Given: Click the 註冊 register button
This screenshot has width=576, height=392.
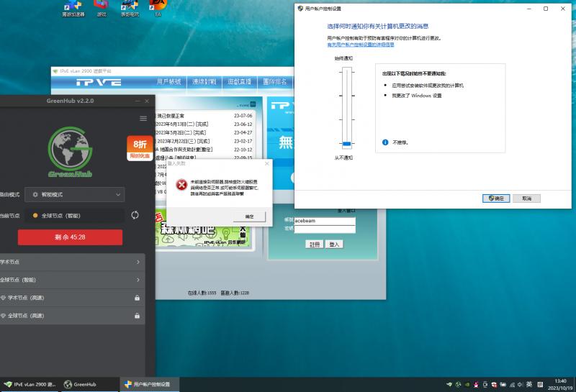Looking at the screenshot, I should pyautogui.click(x=315, y=245).
